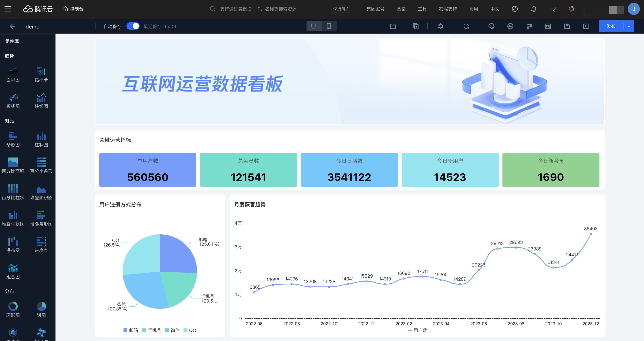Toggle the 自动保存 auto-save switch

(133, 26)
